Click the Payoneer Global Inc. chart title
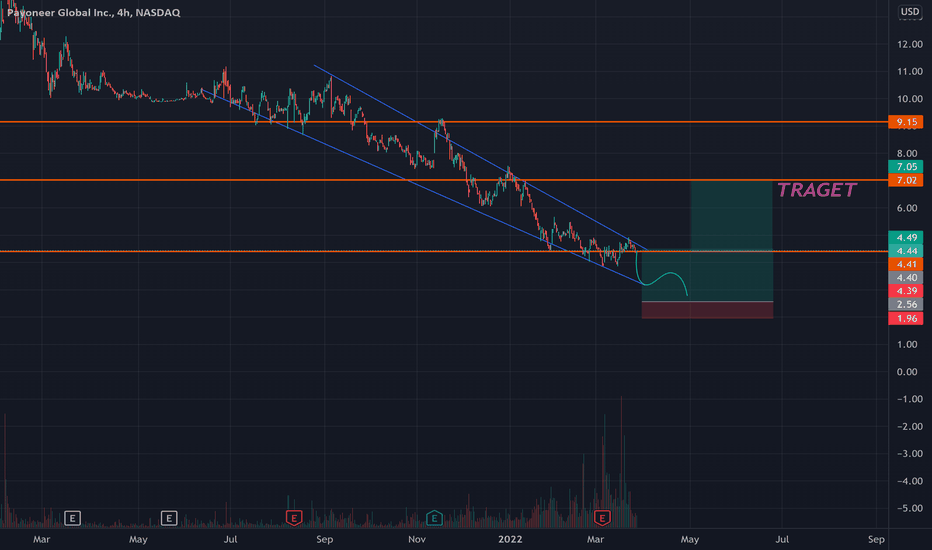This screenshot has width=932, height=550. (x=93, y=12)
